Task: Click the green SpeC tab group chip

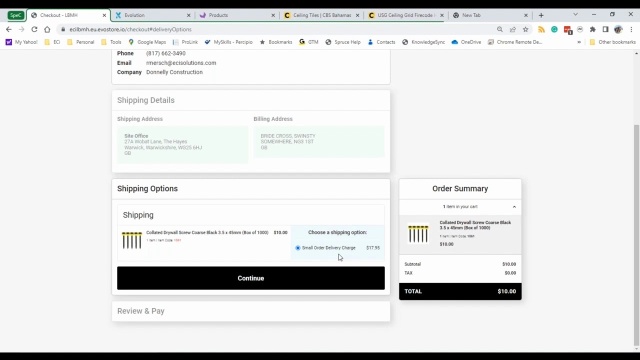Action: pos(16,15)
